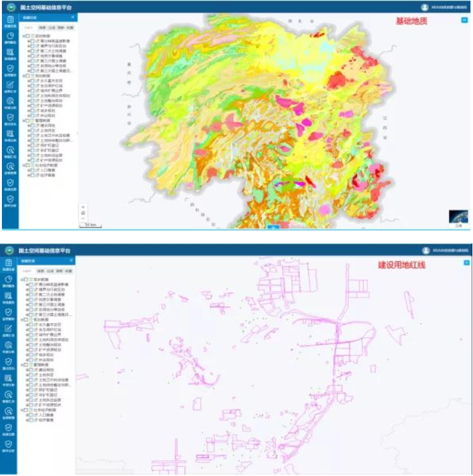The image size is (473, 476).
Task: Click the basemap switcher thumbnail on geology map
Action: 458,217
